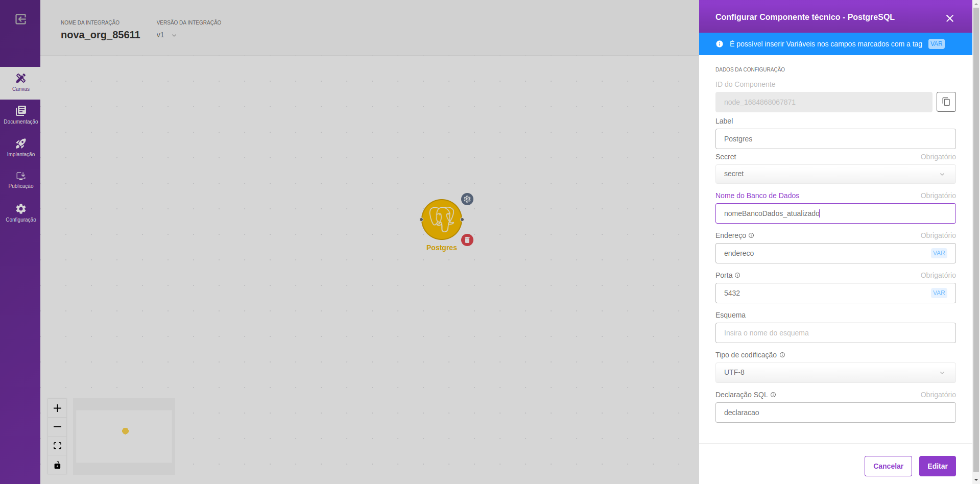This screenshot has height=484, width=980.
Task: Click the Postgres elephant node on canvas
Action: [442, 220]
